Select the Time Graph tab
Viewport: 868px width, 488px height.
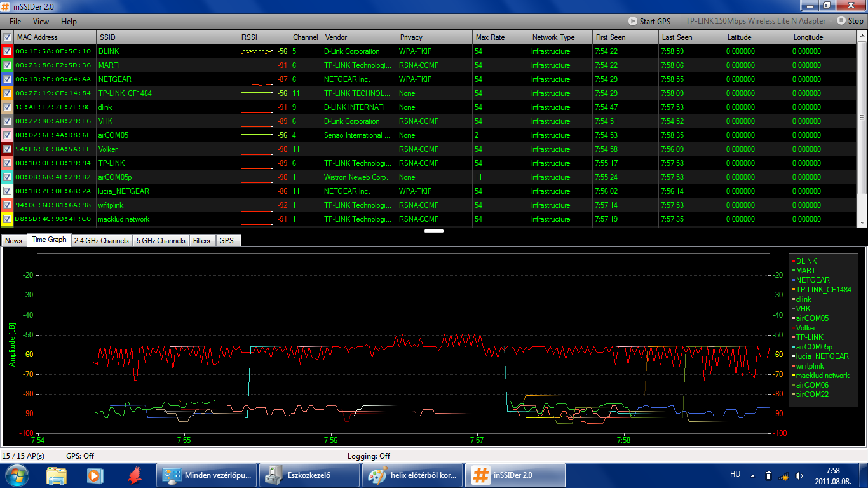(49, 240)
